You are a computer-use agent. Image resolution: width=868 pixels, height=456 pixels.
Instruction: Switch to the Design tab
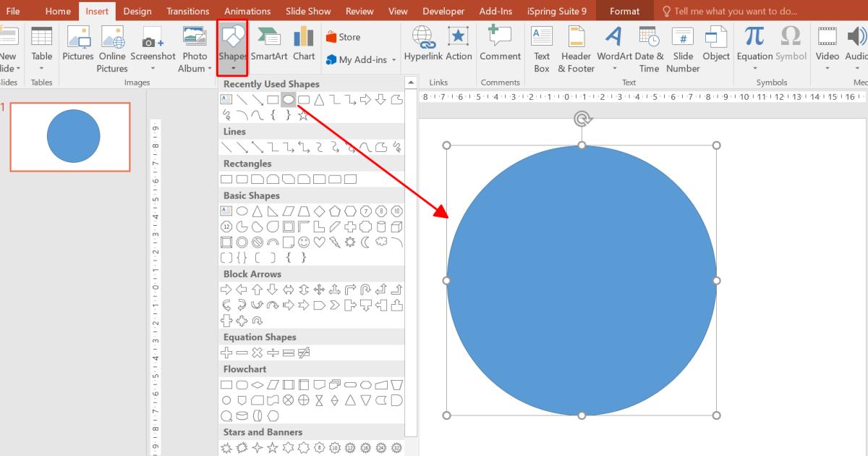137,10
